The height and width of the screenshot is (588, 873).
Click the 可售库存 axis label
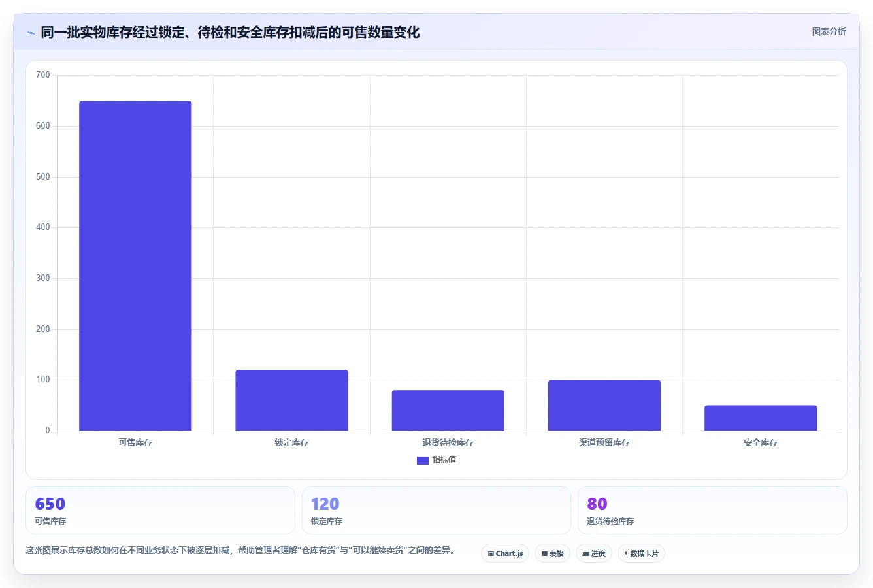(135, 442)
